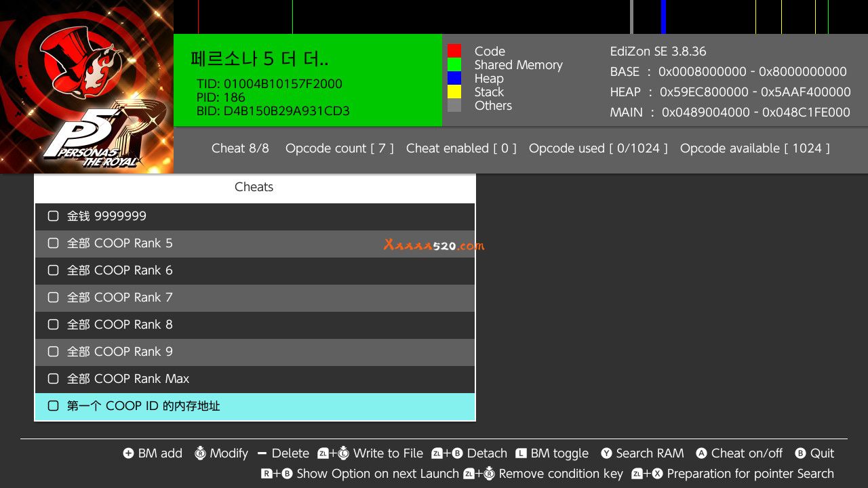
Task: Click the PID: 186 text
Action: [221, 98]
